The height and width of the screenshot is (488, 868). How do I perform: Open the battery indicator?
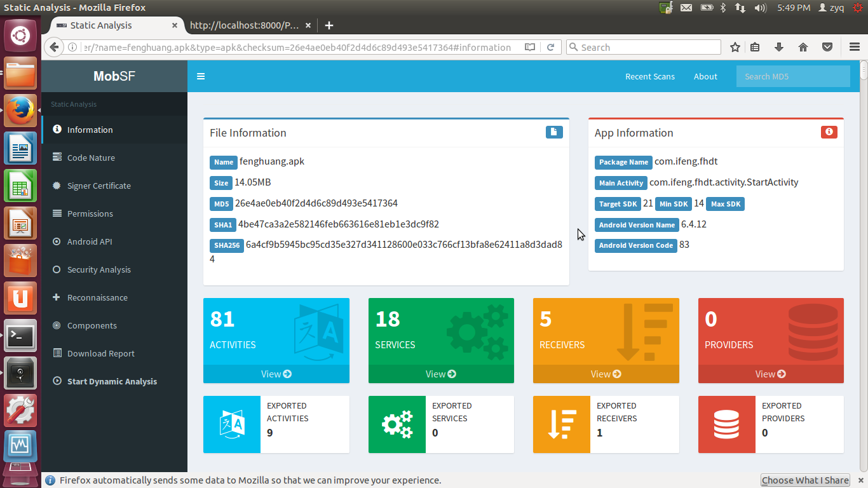coord(707,8)
